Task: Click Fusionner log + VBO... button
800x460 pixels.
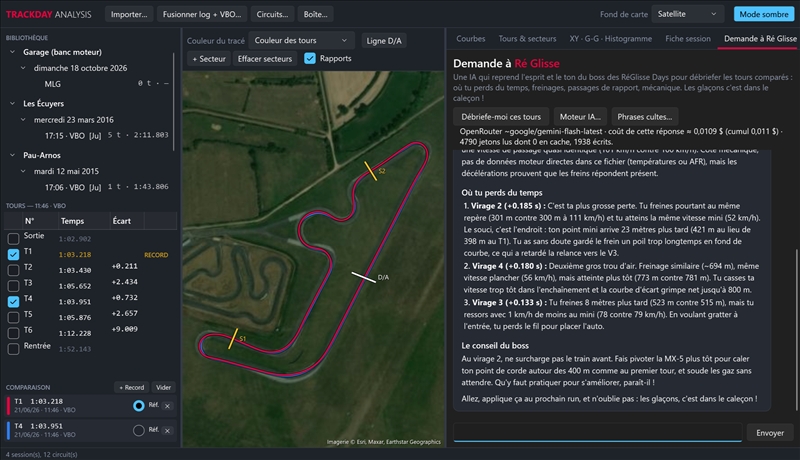Action: point(202,14)
